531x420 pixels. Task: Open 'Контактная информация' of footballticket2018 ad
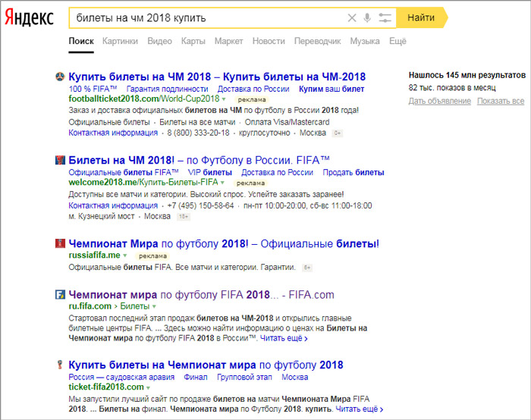click(x=113, y=133)
